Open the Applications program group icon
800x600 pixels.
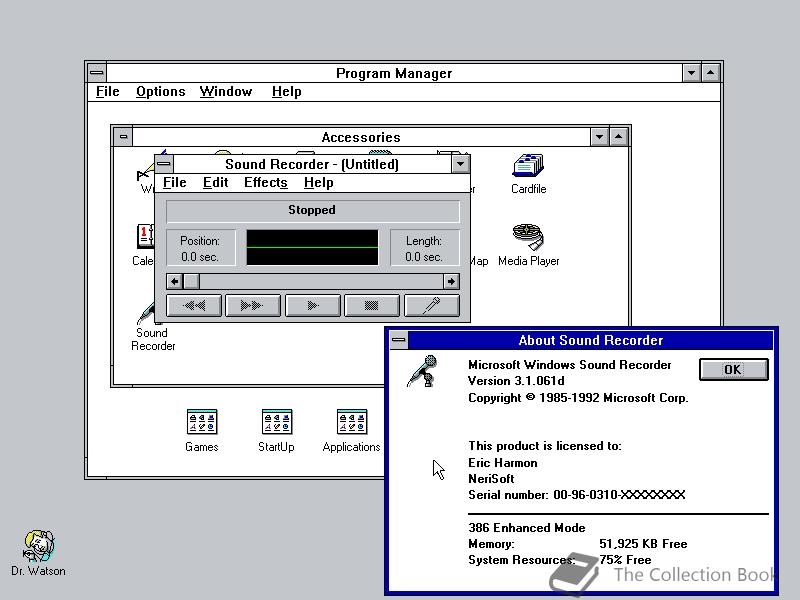(x=352, y=431)
